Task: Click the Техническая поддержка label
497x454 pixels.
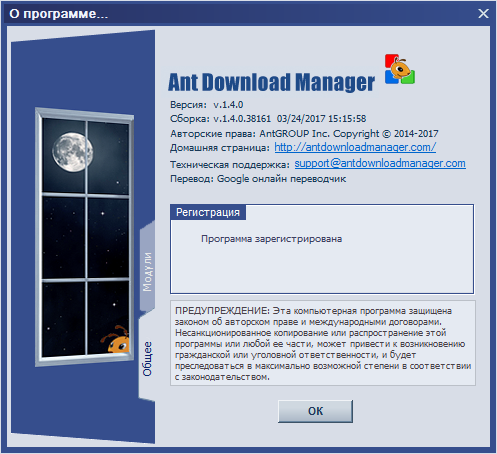Action: coord(230,165)
